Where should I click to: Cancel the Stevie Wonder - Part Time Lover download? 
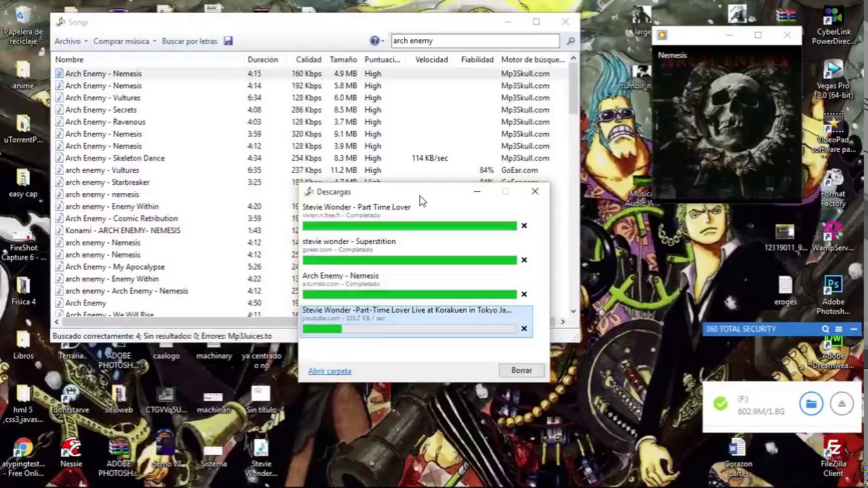click(x=524, y=226)
